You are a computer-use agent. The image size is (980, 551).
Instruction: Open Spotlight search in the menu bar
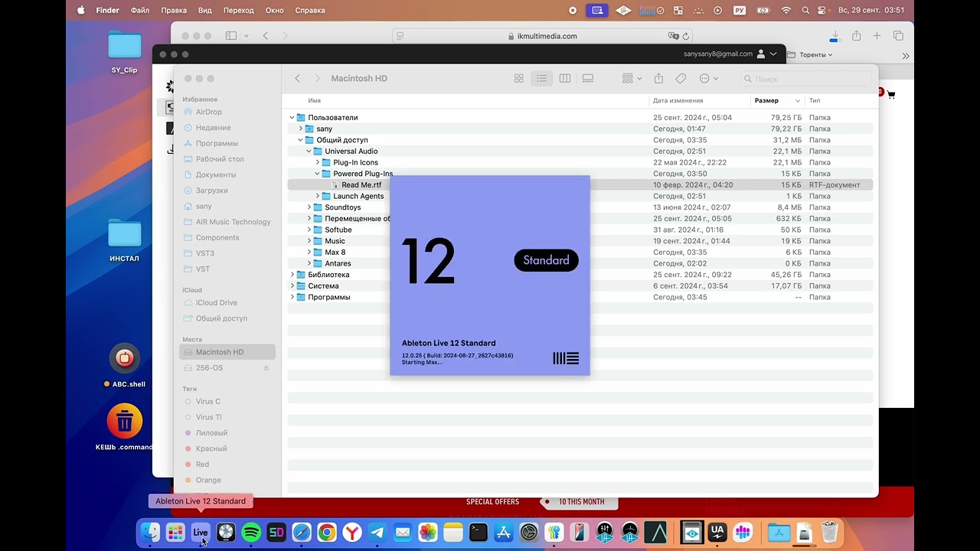point(805,10)
